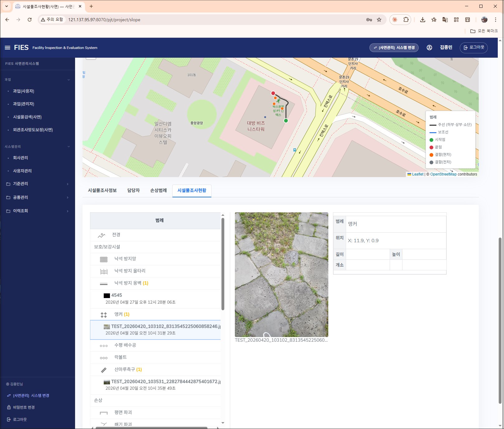504x429 pixels.
Task: Click the 로그아웃 button in header
Action: 473,47
